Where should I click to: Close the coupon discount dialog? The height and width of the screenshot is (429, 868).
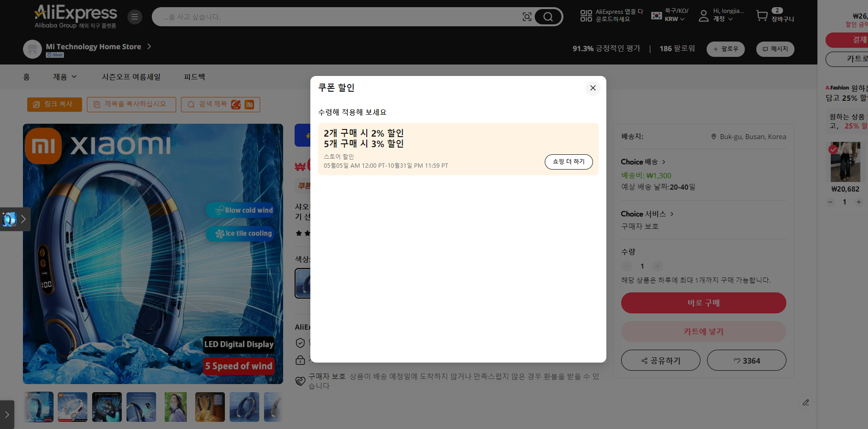(x=593, y=88)
